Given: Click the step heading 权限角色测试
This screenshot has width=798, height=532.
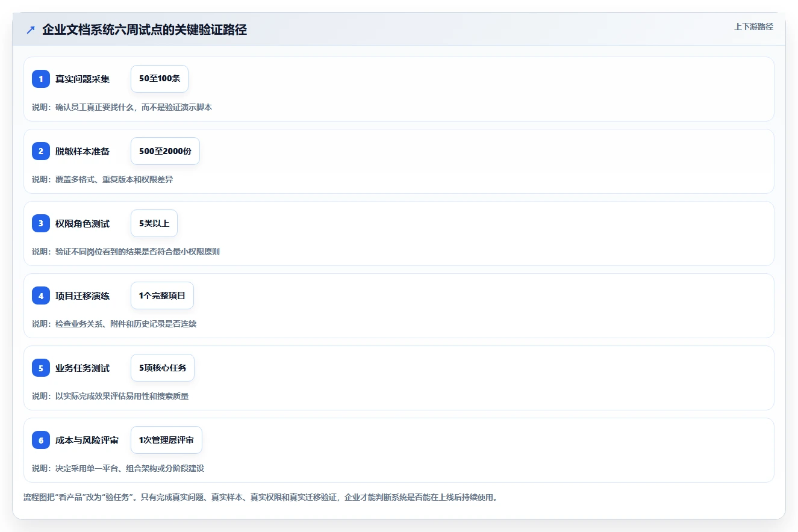Looking at the screenshot, I should pyautogui.click(x=83, y=223).
